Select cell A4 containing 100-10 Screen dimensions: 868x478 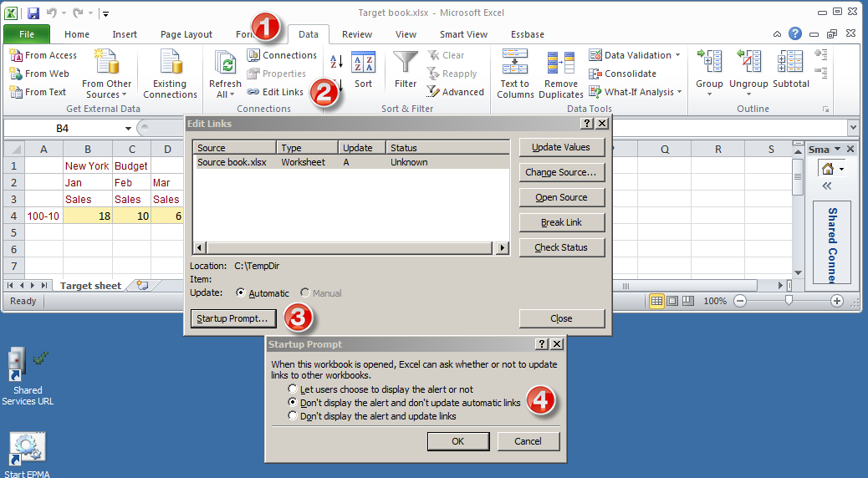click(43, 216)
